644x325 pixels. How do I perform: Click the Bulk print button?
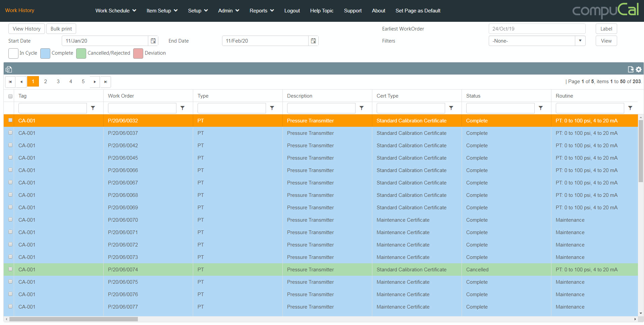[61, 29]
